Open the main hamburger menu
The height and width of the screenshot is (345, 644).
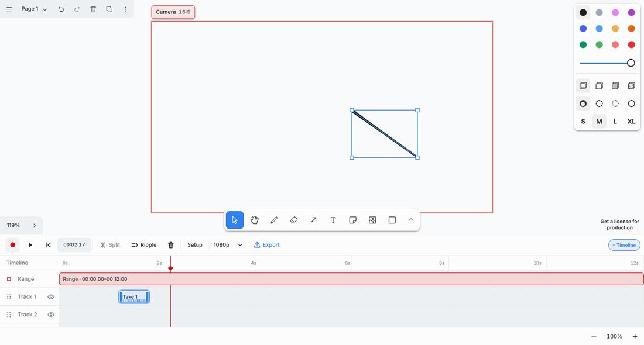[9, 9]
